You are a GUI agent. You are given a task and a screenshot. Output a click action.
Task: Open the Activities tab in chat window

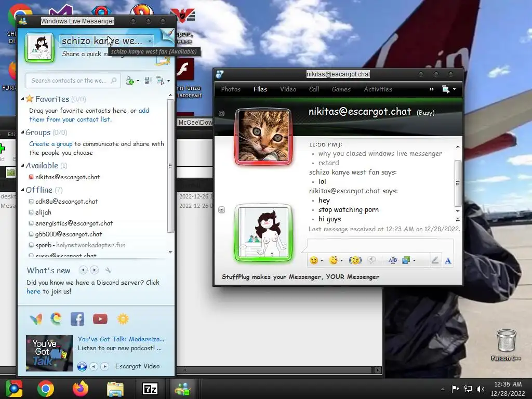[x=378, y=89]
